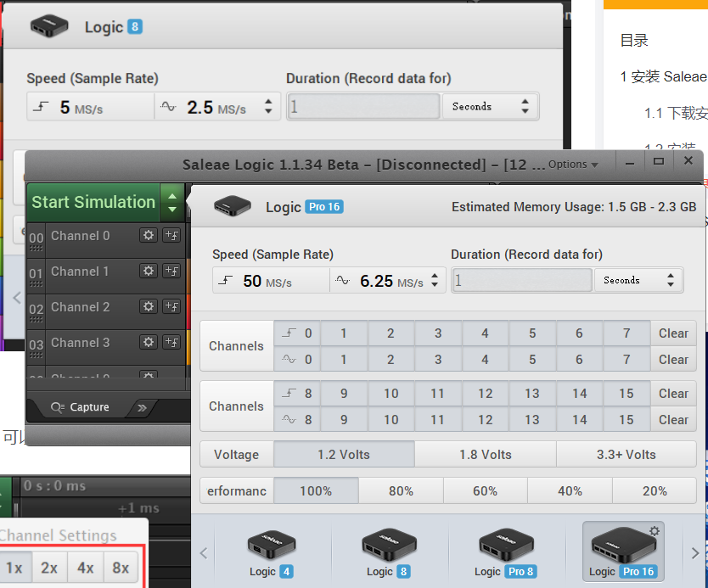Set performance to 60%
Viewport: 708px width, 588px height.
coord(486,491)
